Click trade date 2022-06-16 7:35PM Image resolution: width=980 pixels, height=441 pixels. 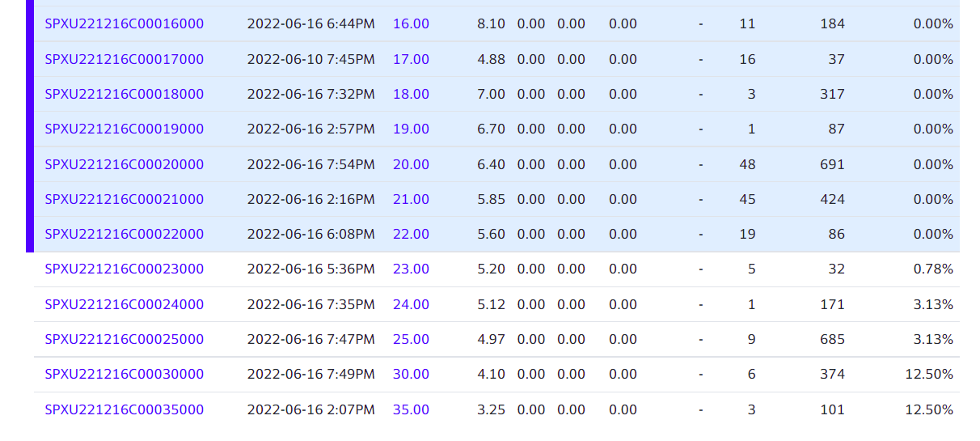[311, 304]
